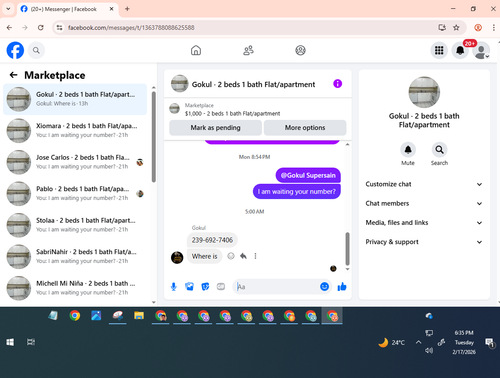The height and width of the screenshot is (378, 500).
Task: Open the Xiomara conversation
Action: pyautogui.click(x=75, y=131)
